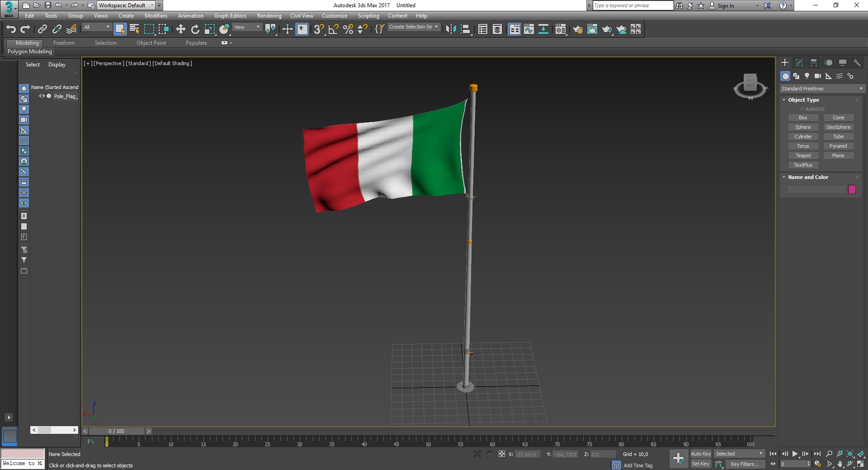Open the Curve Editor toolbar icon
This screenshot has width=868, height=470.
click(x=529, y=29)
